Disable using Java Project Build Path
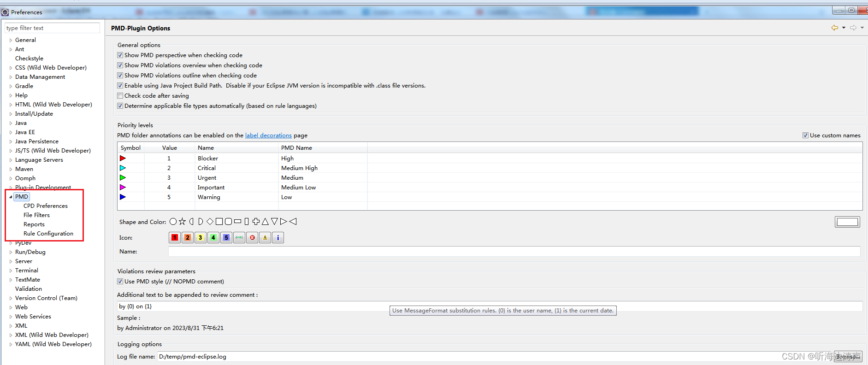 pyautogui.click(x=120, y=85)
